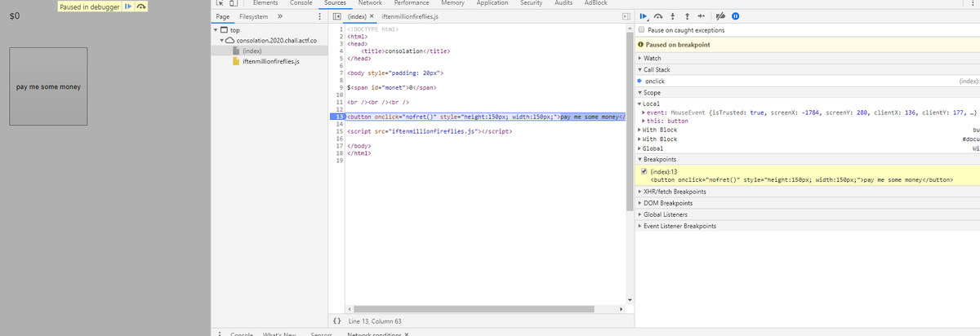Select the inspect element cursor tool
This screenshot has width=980, height=336.
pos(220,3)
